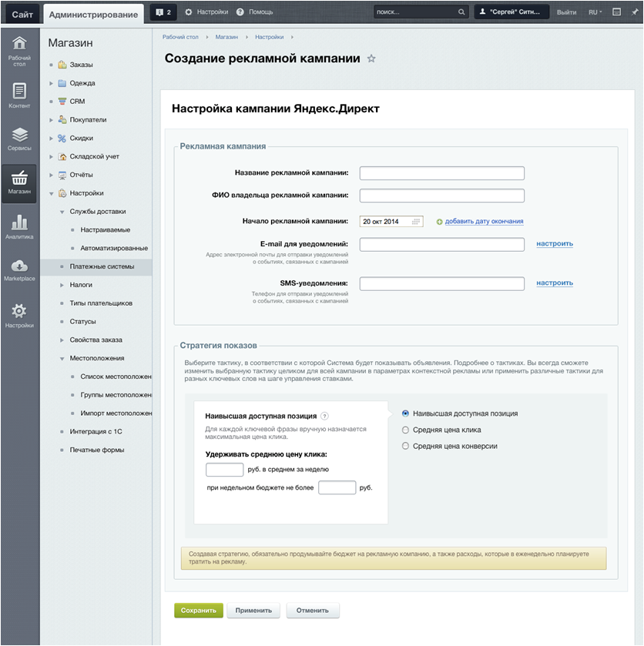The height and width of the screenshot is (646, 644).
Task: Click the Отменить button
Action: [x=313, y=610]
